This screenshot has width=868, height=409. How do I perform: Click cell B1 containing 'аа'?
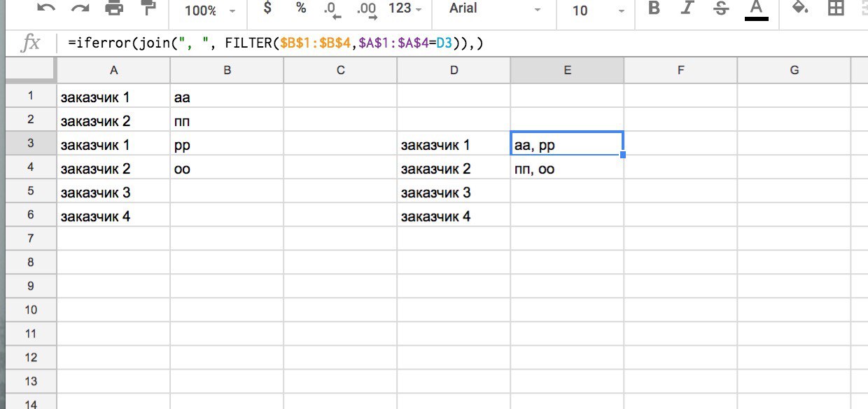click(x=227, y=97)
